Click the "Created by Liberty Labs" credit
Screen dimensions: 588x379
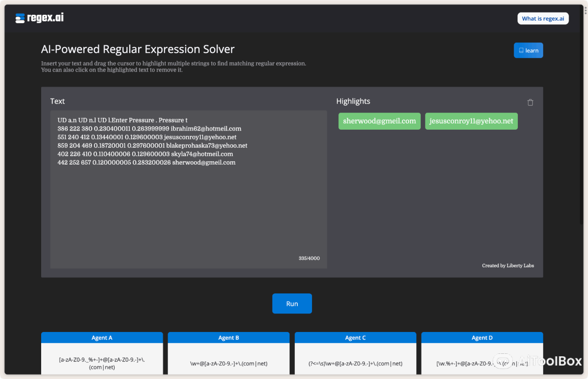[508, 265]
